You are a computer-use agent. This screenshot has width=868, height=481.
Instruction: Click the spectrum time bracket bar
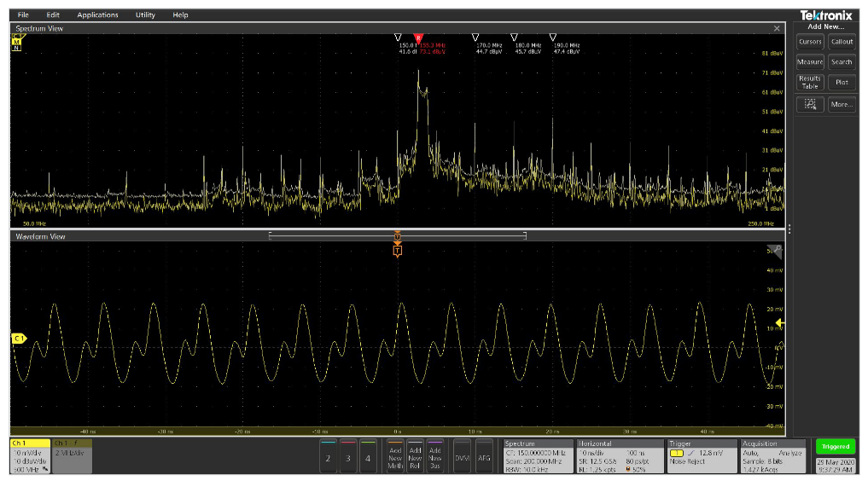pyautogui.click(x=398, y=236)
